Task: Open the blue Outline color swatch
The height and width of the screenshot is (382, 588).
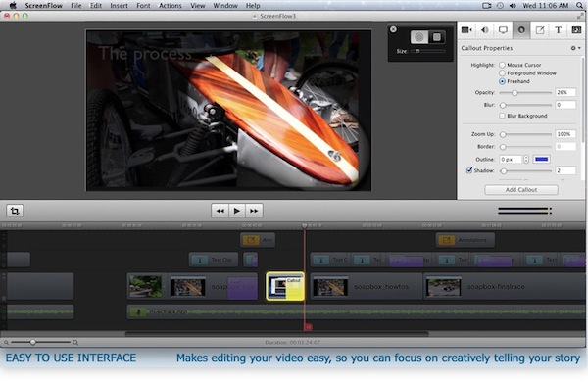Action: click(x=542, y=159)
